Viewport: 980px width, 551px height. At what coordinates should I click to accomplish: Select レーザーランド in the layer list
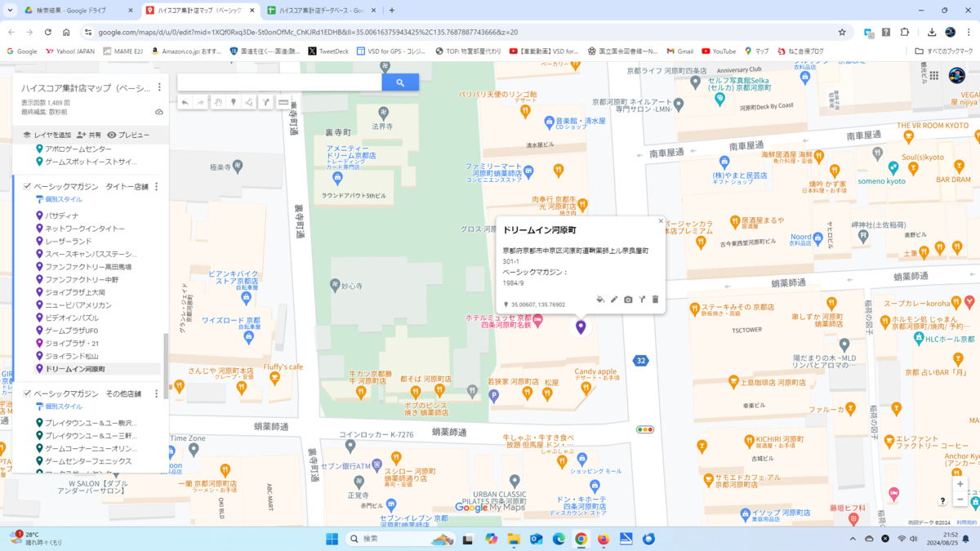[68, 242]
